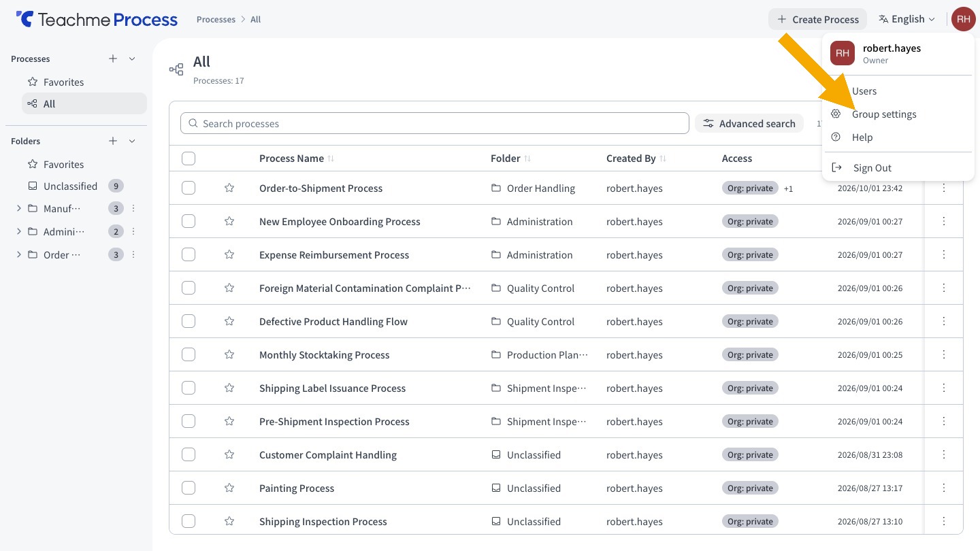Click the Teachme Process logo
Viewport: 980px width, 551px height.
pyautogui.click(x=97, y=19)
